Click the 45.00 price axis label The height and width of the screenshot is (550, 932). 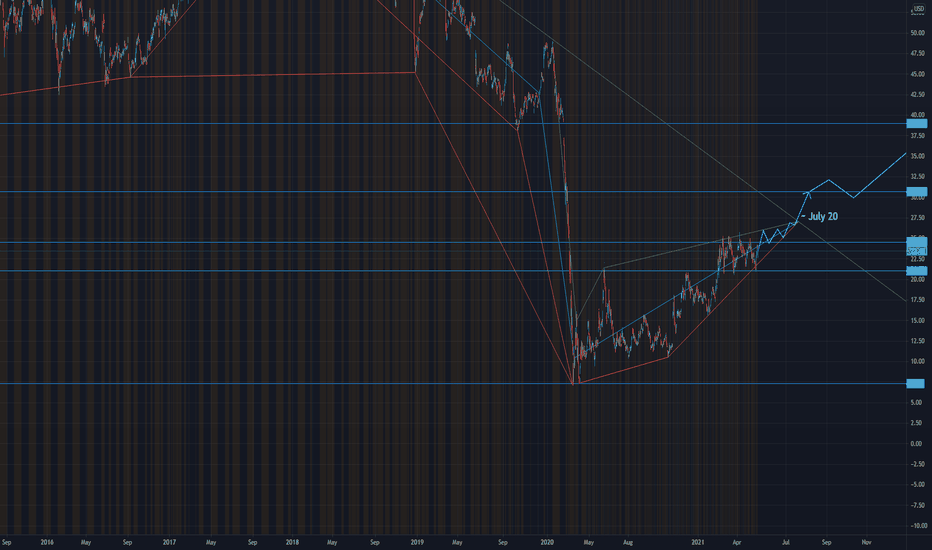pyautogui.click(x=917, y=74)
